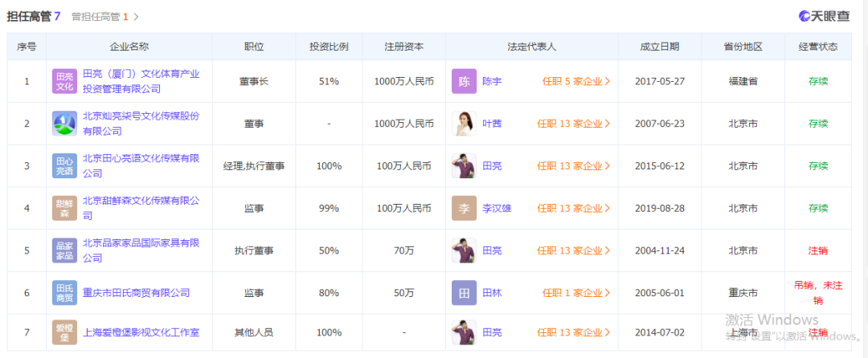Click the 80% investment ratio cell
The image size is (868, 358).
coord(329,293)
